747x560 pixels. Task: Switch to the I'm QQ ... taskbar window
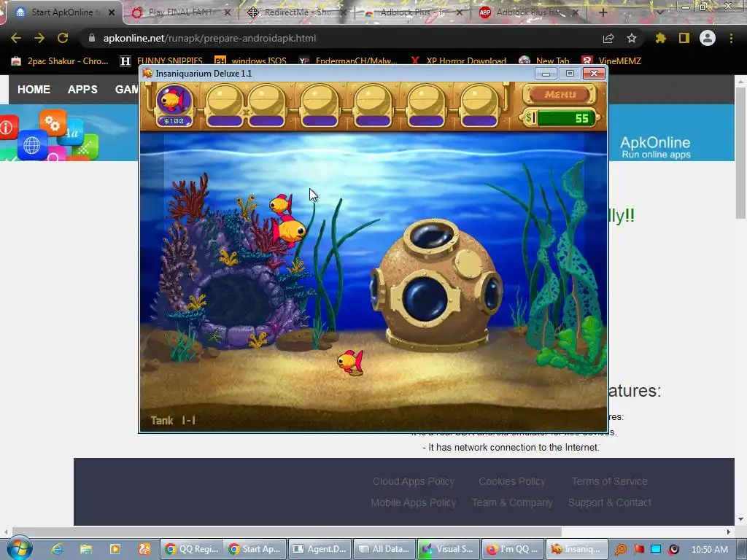pyautogui.click(x=513, y=549)
